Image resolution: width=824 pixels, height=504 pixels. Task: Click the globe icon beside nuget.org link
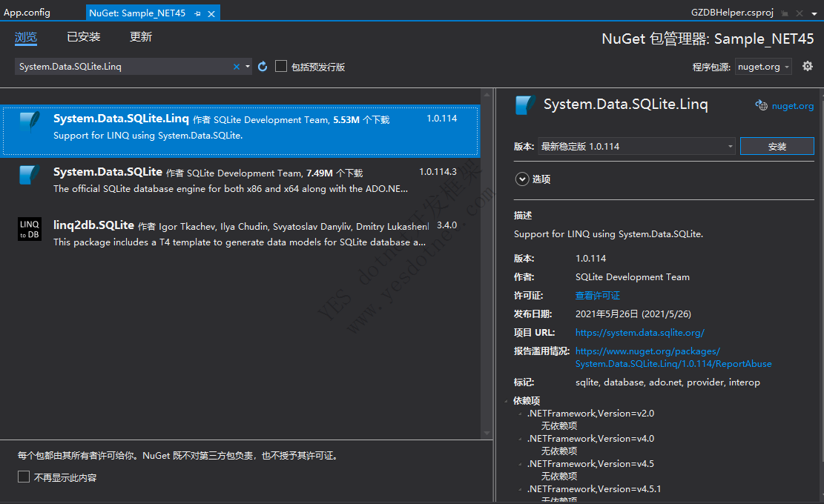[761, 105]
